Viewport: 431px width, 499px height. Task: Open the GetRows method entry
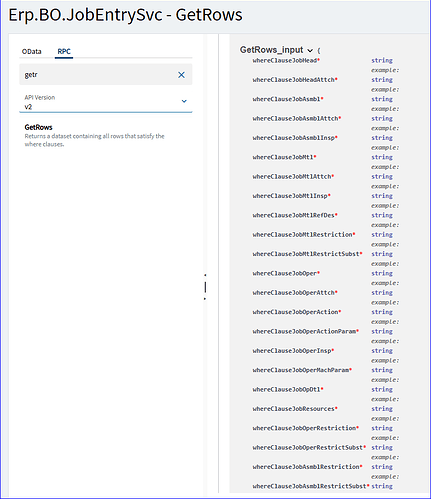tap(95, 135)
